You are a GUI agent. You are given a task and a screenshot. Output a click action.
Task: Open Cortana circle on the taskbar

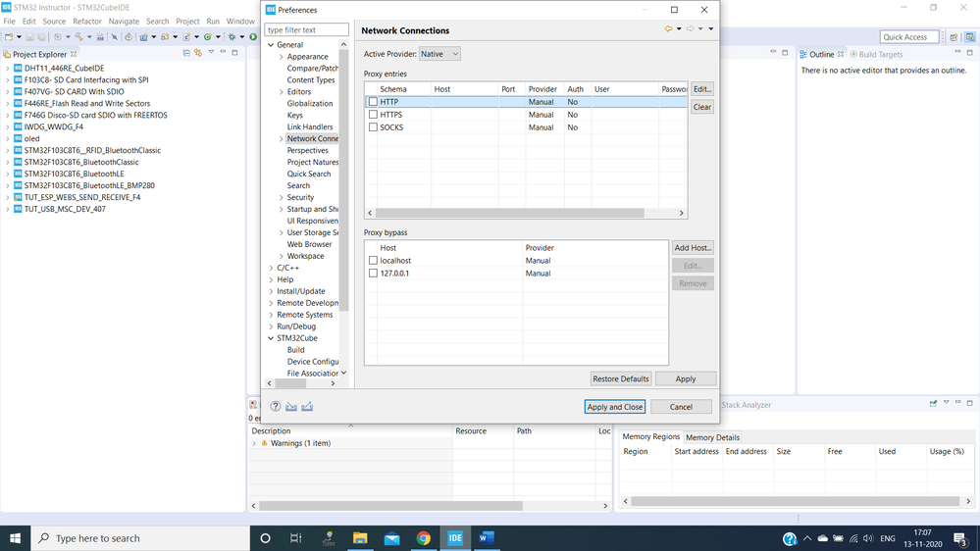(265, 538)
